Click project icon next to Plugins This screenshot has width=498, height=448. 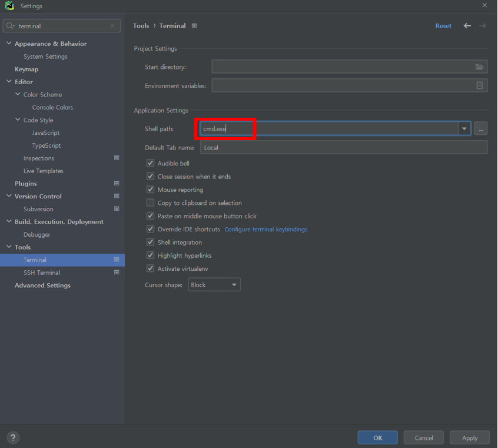[117, 183]
